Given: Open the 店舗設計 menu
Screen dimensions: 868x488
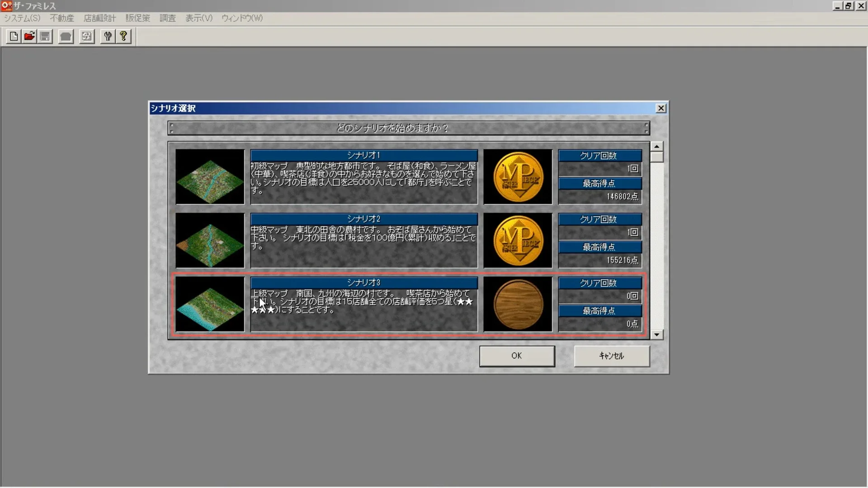Looking at the screenshot, I should point(99,18).
